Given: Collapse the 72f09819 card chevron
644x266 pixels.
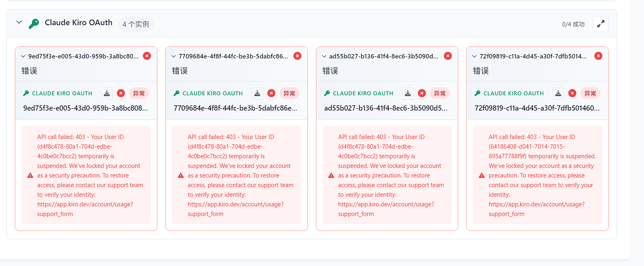Looking at the screenshot, I should tap(474, 56).
